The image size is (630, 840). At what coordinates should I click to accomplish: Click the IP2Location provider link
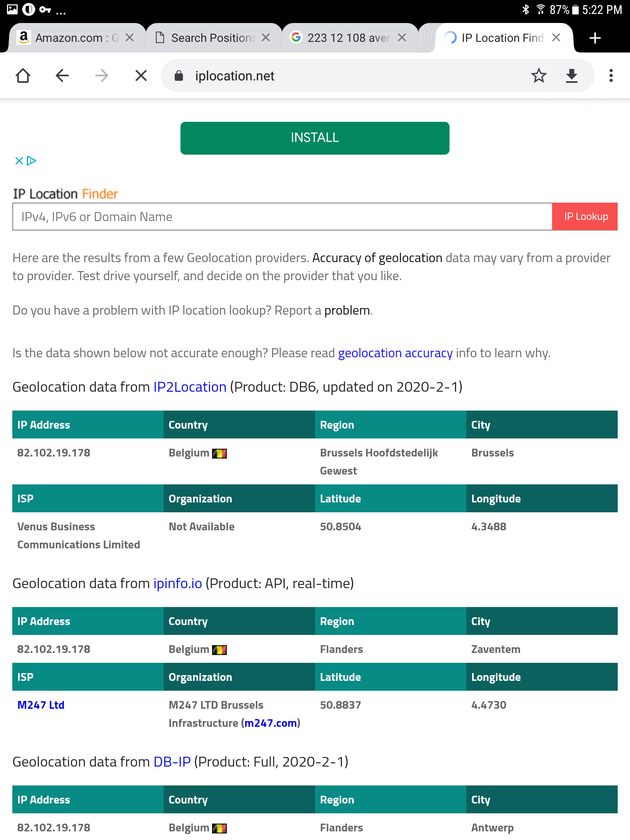tap(189, 386)
